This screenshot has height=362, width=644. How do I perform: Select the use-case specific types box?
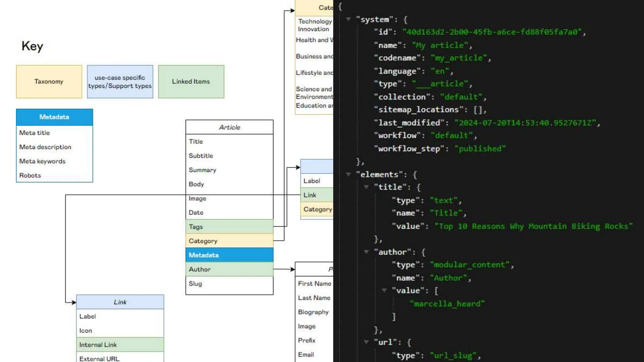(120, 82)
